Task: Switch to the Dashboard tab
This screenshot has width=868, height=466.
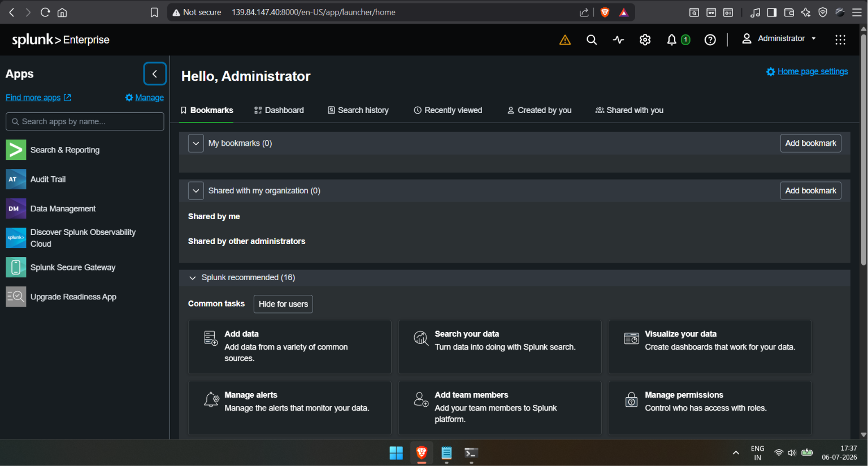Action: [x=279, y=110]
